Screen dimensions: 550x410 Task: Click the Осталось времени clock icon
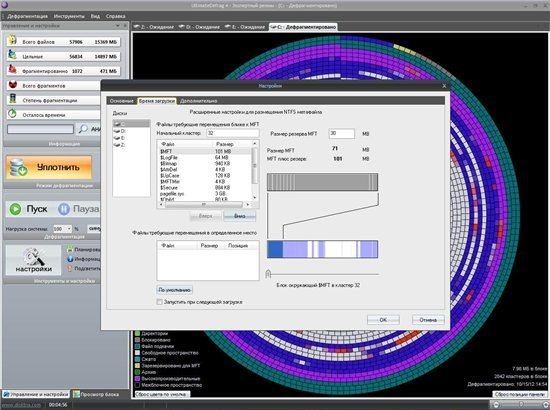13,114
